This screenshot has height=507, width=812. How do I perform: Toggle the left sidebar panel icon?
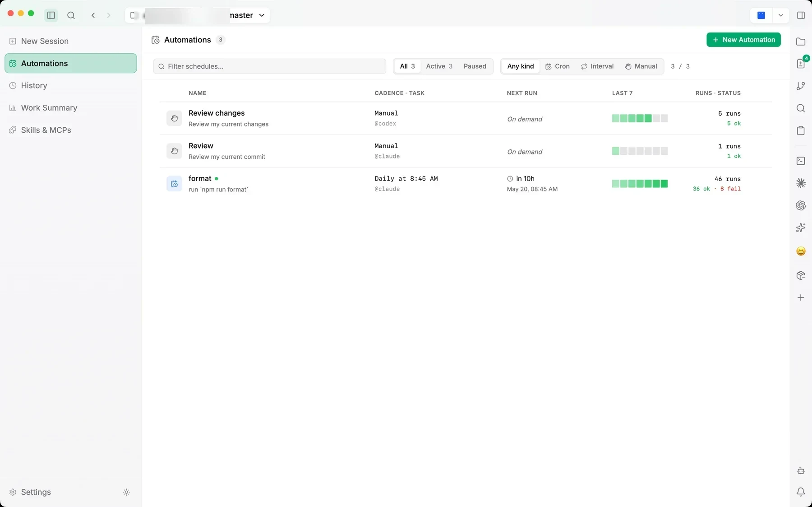coord(51,15)
